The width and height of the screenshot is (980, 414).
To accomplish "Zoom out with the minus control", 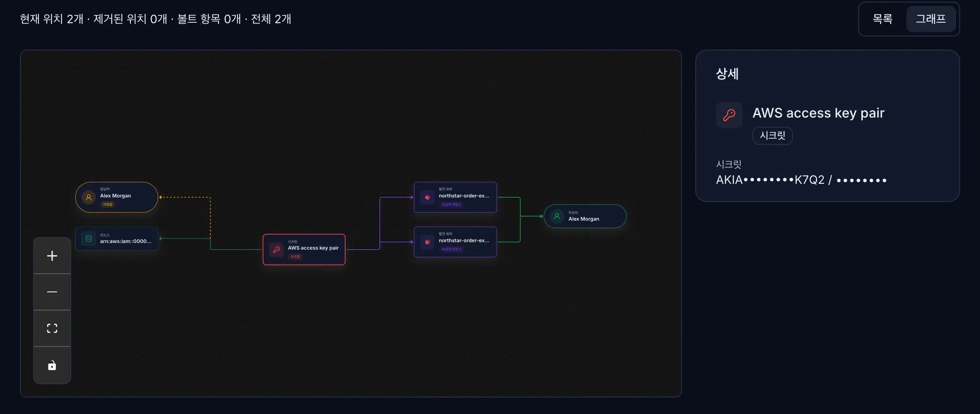I will 52,292.
